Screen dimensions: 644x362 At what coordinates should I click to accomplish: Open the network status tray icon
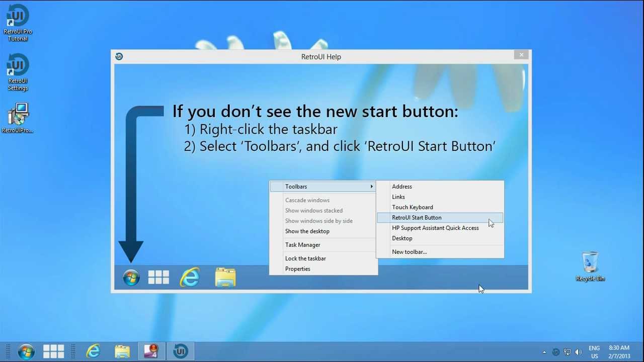tap(567, 352)
